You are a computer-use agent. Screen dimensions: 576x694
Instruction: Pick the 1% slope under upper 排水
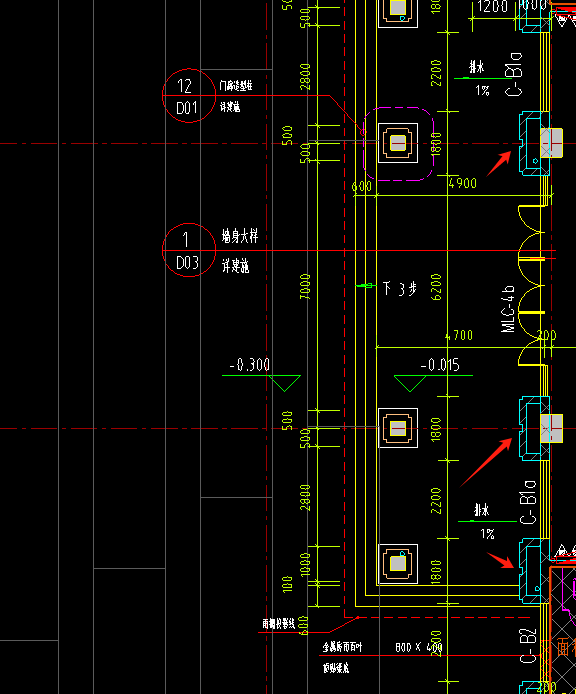482,91
